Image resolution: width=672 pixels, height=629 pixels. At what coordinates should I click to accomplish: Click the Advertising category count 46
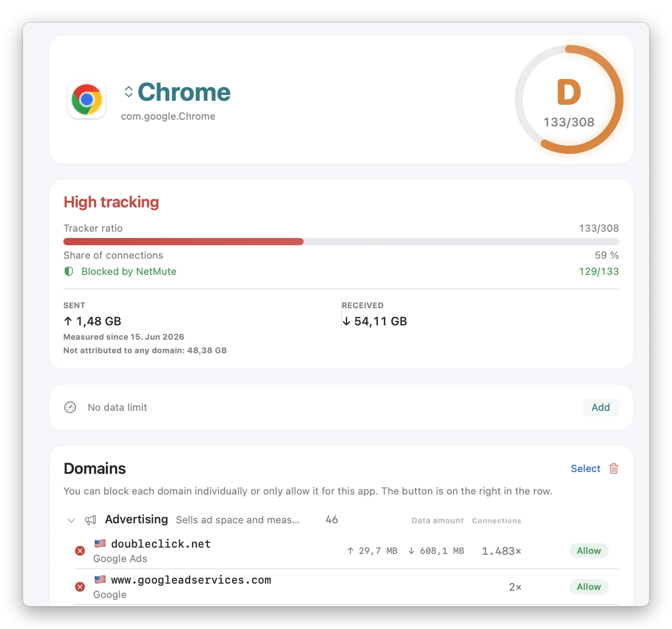332,520
